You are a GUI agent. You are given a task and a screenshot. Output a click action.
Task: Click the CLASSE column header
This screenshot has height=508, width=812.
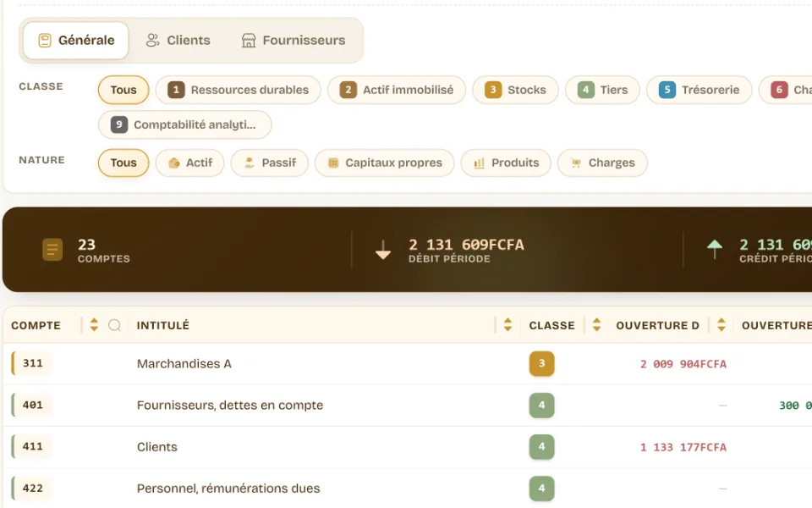tap(551, 325)
